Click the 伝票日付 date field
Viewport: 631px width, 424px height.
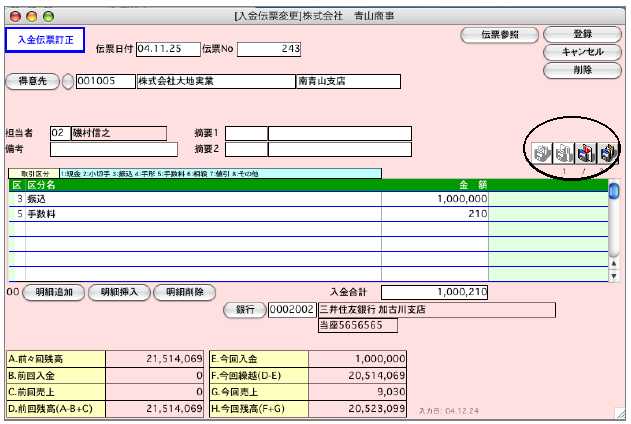tap(167, 48)
